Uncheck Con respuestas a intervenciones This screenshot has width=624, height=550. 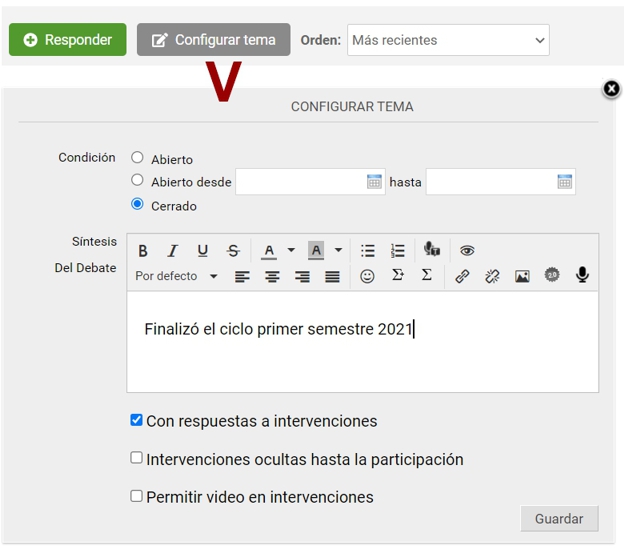pyautogui.click(x=137, y=420)
